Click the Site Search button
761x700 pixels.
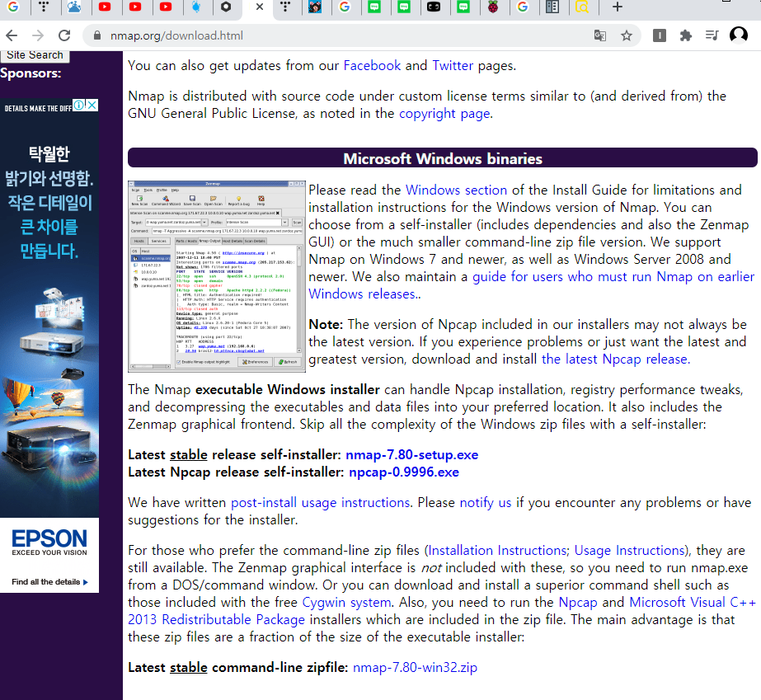pyautogui.click(x=35, y=55)
